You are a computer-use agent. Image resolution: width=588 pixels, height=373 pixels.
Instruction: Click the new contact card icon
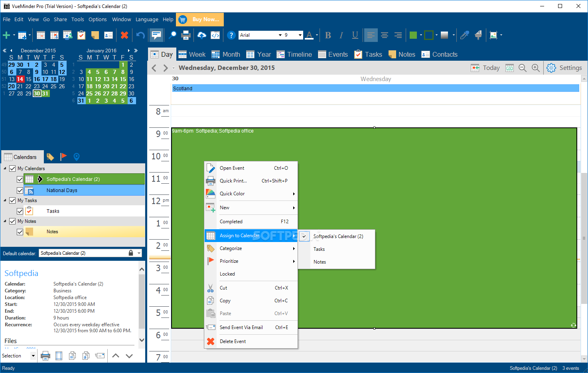(109, 35)
